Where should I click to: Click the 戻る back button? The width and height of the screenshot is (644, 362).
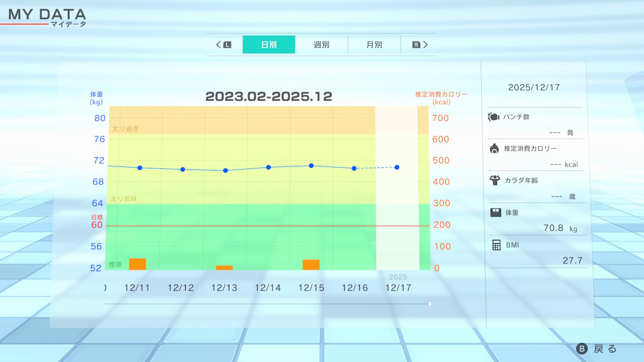[x=597, y=349]
